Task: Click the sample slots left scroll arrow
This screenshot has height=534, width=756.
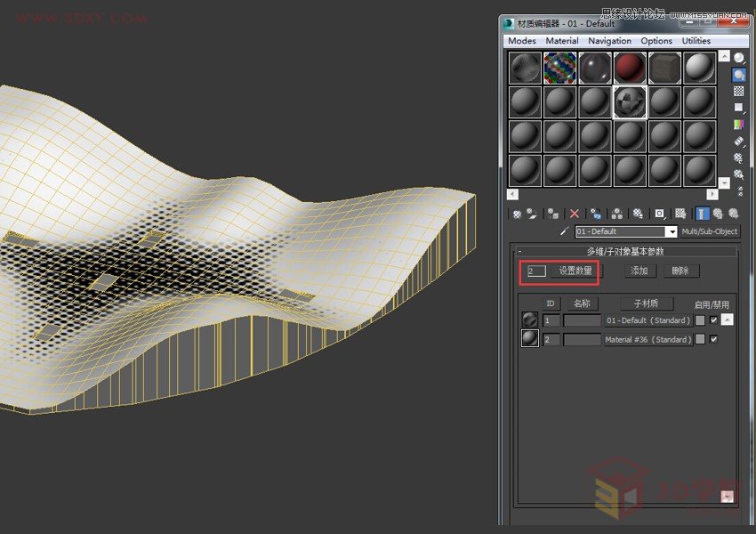Action: click(x=512, y=194)
